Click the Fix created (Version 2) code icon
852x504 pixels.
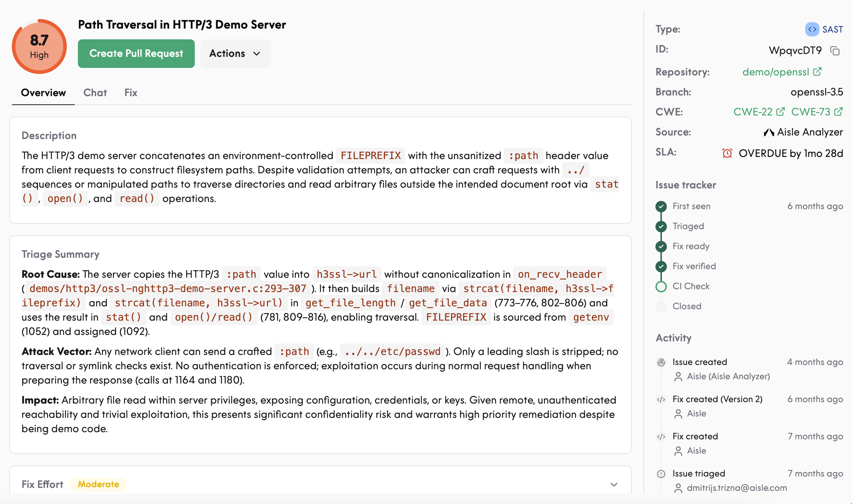tap(661, 400)
